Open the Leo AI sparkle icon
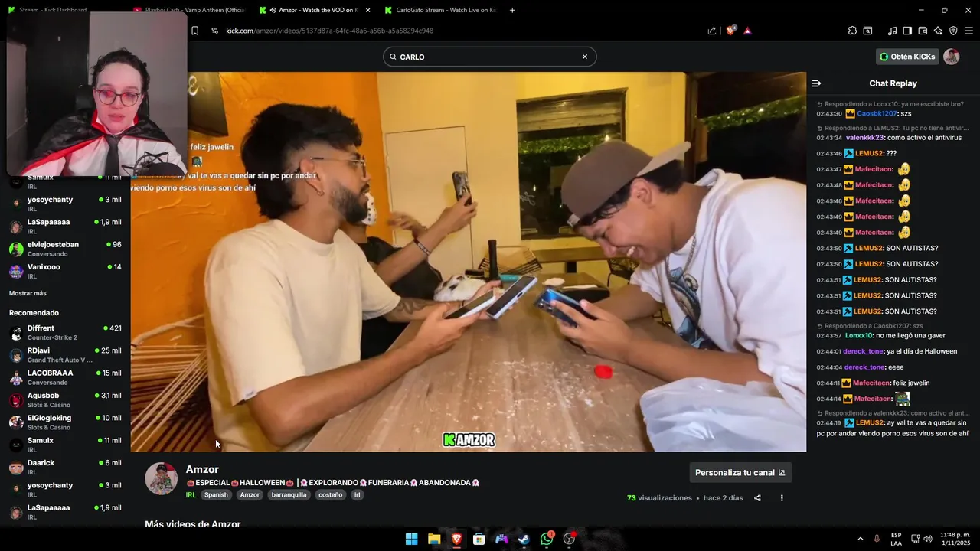 coord(938,31)
